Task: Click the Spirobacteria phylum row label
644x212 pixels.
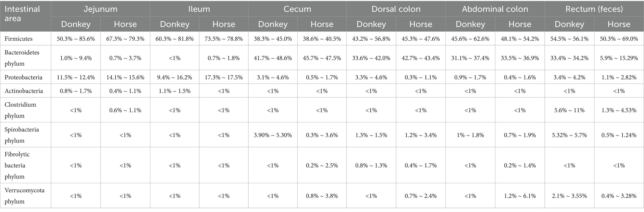Action: click(x=22, y=135)
